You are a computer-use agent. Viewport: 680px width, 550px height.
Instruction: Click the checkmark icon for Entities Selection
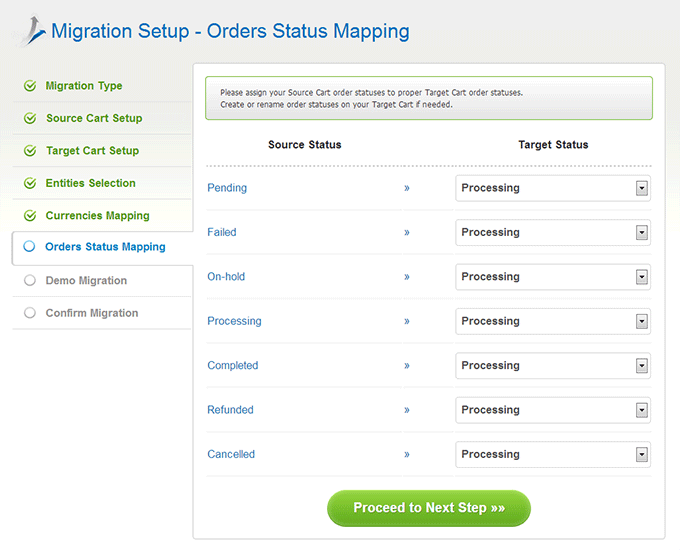[x=30, y=183]
